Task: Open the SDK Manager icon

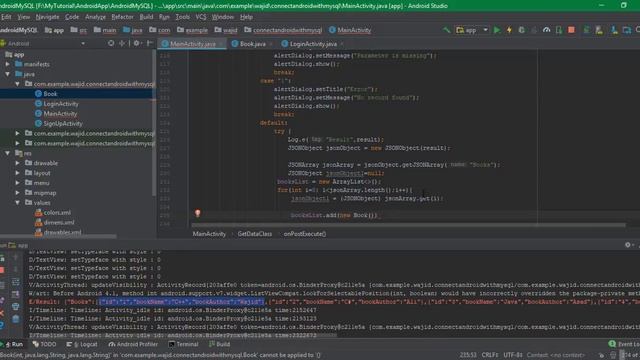Action: point(614,30)
